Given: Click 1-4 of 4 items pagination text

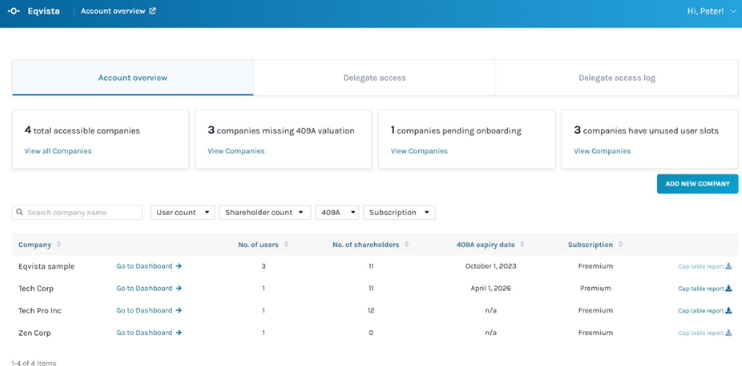Looking at the screenshot, I should click(34, 363).
